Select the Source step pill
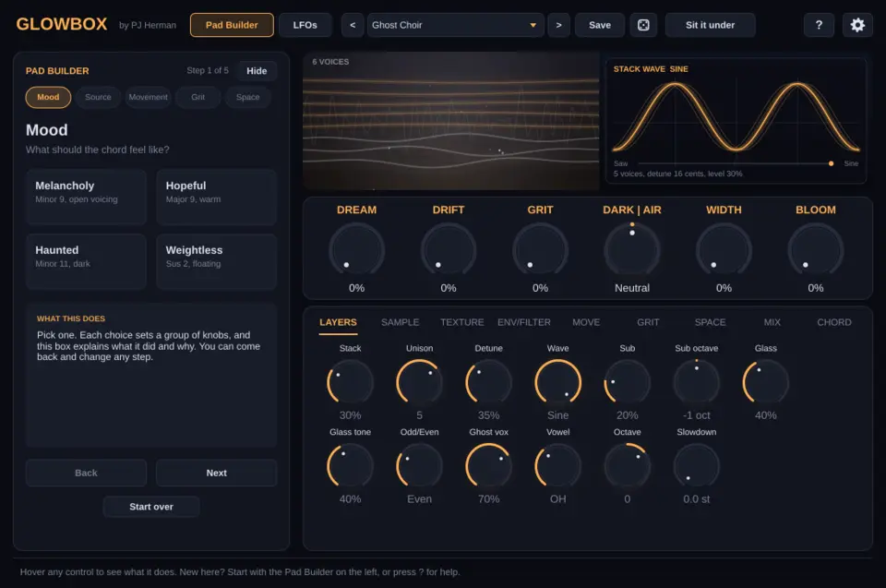This screenshot has height=588, width=886. coord(99,97)
